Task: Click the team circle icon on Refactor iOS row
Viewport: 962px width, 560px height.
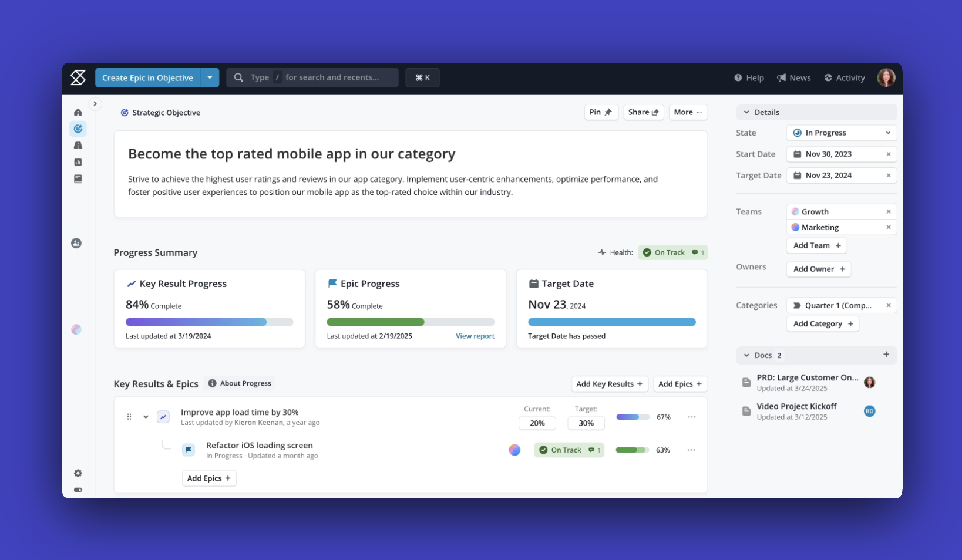Action: click(x=514, y=450)
